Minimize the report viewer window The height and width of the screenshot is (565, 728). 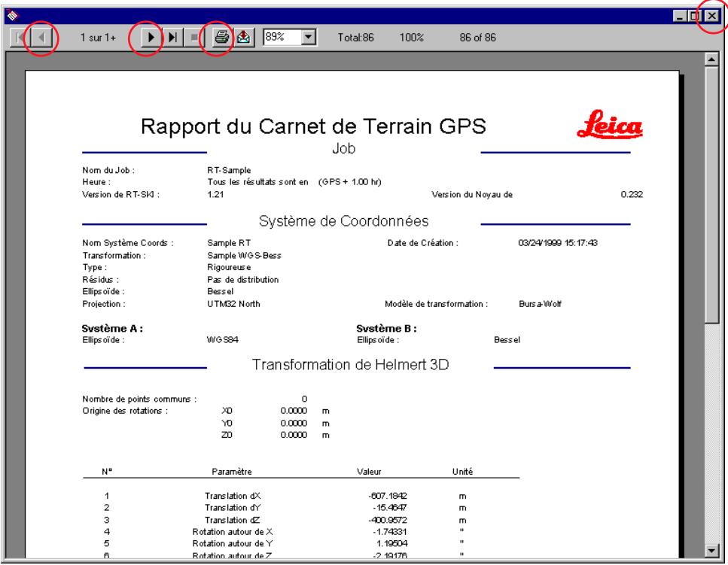coord(680,17)
